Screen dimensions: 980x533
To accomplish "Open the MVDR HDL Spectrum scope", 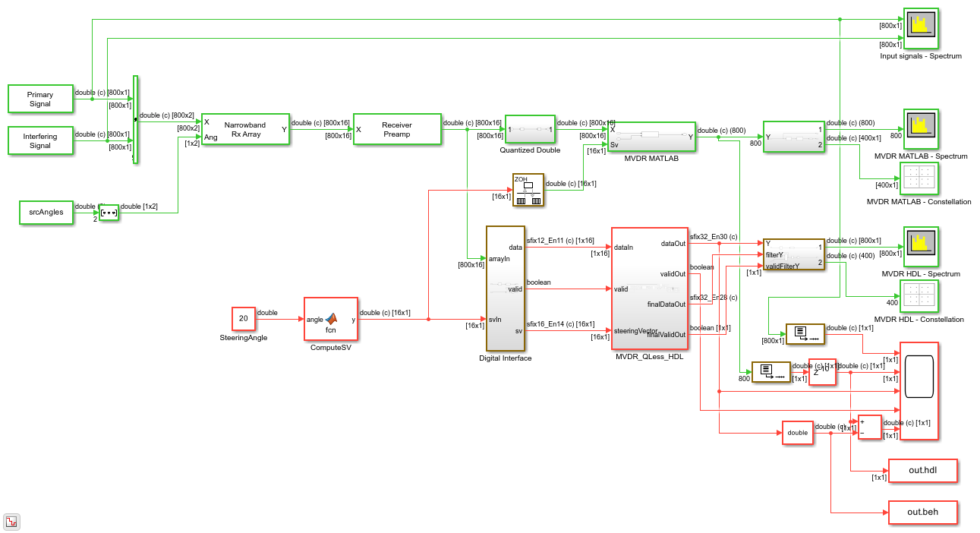I will click(x=921, y=247).
